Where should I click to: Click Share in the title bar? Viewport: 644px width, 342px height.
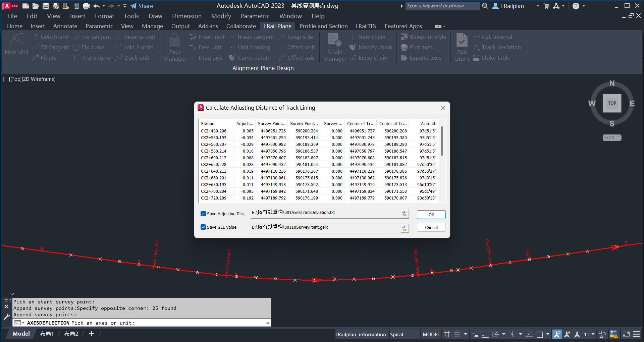(142, 6)
